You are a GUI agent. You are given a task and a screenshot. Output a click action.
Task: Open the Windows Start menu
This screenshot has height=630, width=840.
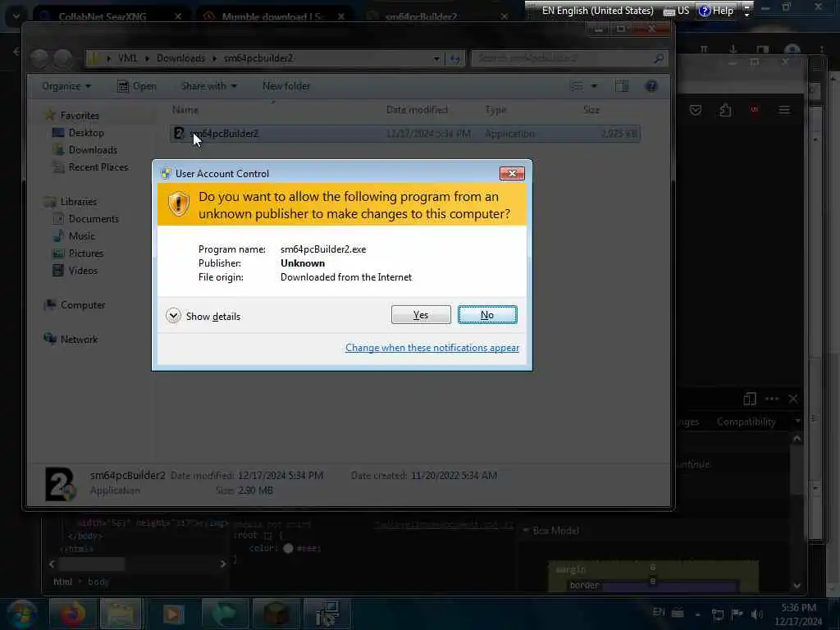point(21,614)
